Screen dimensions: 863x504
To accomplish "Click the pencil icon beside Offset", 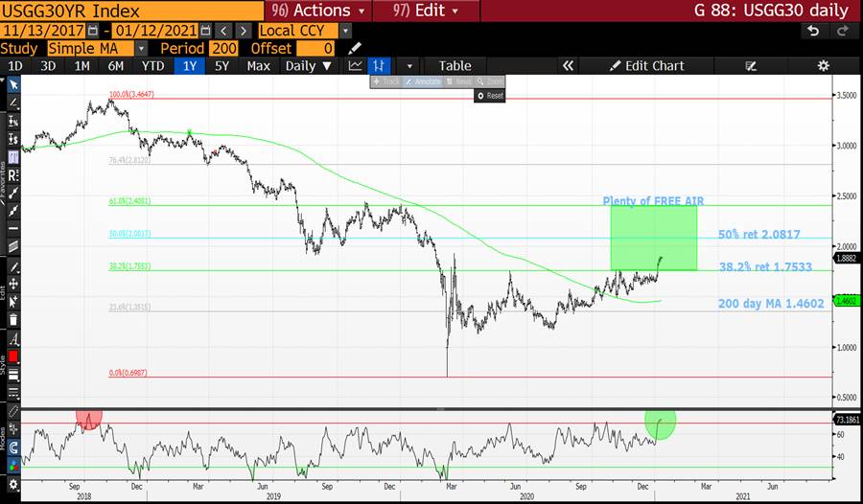I will [x=355, y=48].
